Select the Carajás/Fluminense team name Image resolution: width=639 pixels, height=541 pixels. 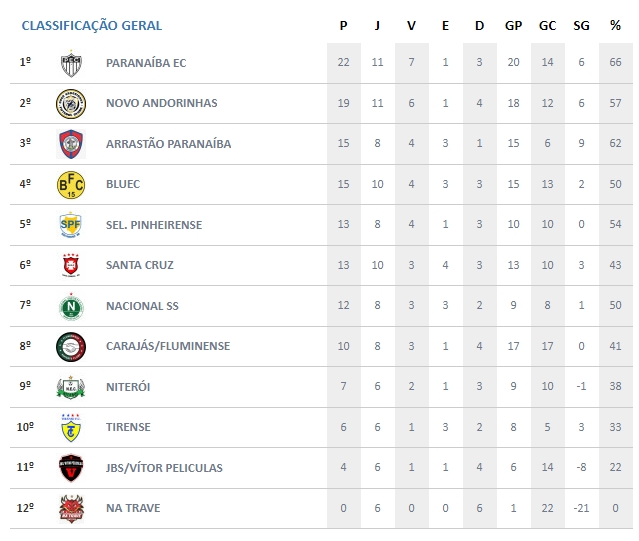pos(168,346)
